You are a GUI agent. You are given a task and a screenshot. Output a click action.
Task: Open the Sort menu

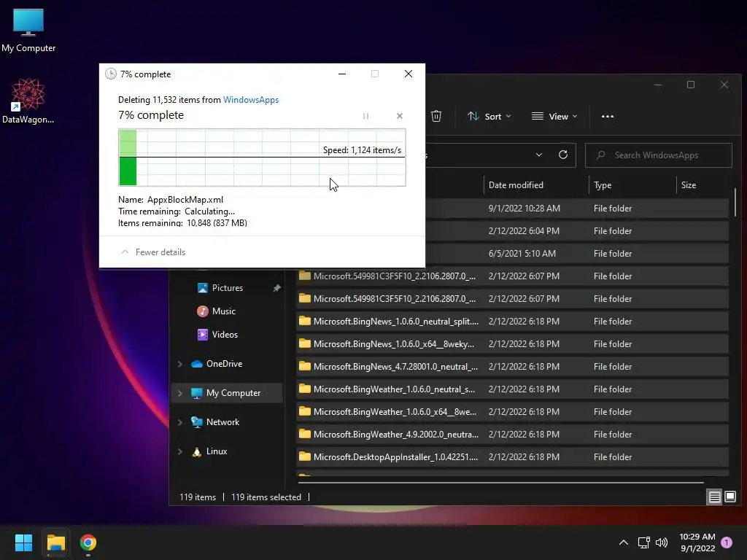489,116
